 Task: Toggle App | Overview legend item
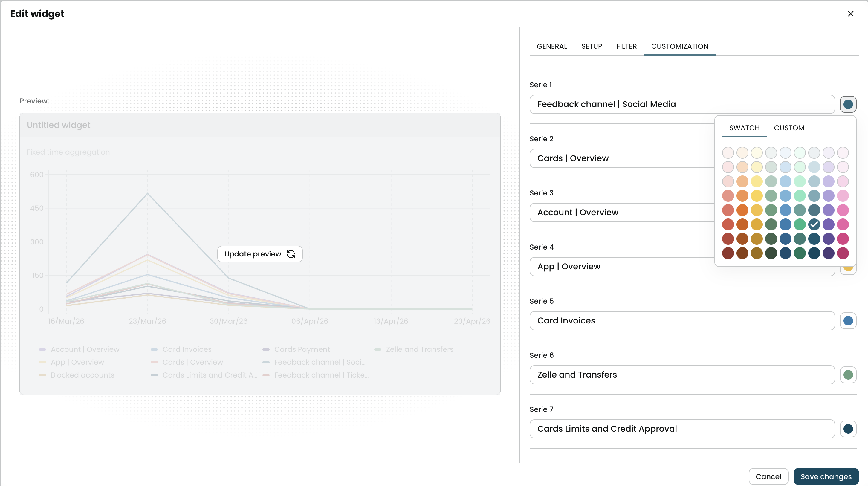[71, 362]
